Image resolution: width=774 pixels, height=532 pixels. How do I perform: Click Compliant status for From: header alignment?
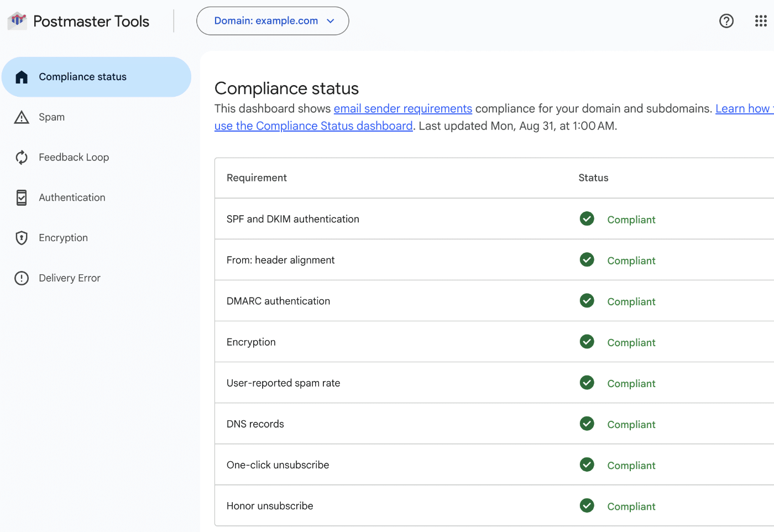[x=631, y=260]
